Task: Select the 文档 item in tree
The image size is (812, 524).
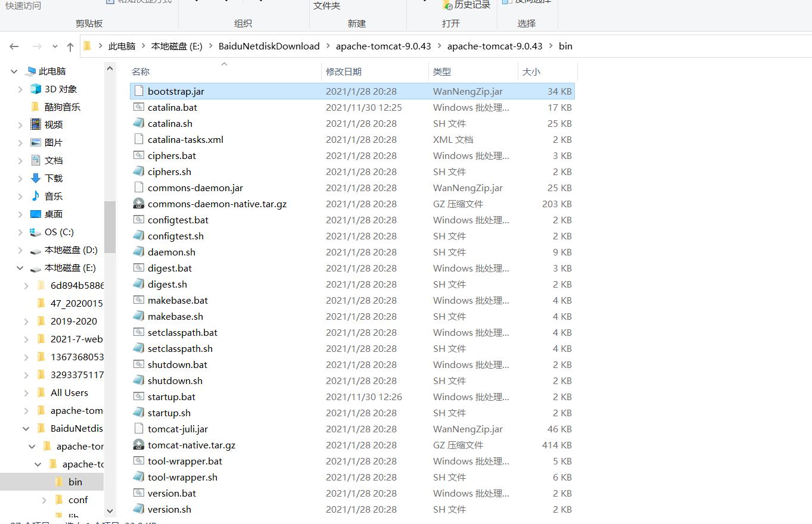Action: (x=54, y=160)
